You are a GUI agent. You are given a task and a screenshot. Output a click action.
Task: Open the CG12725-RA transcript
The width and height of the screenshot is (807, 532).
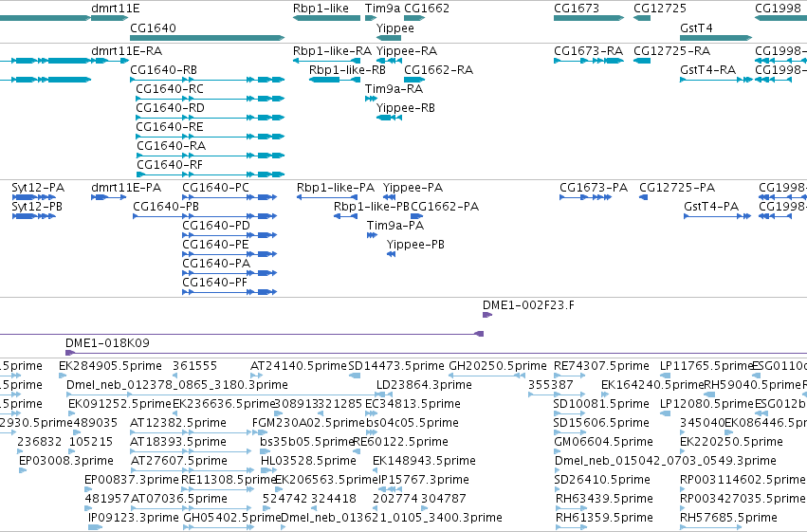click(671, 51)
